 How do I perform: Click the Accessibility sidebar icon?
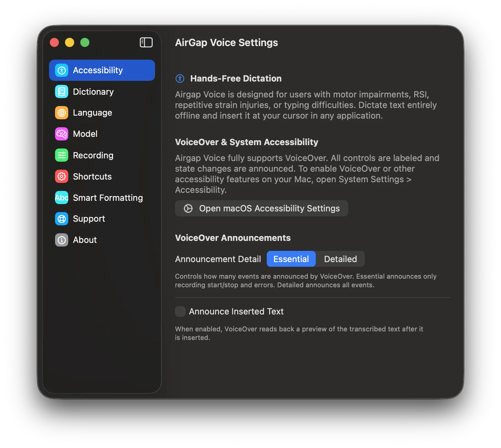pos(62,70)
